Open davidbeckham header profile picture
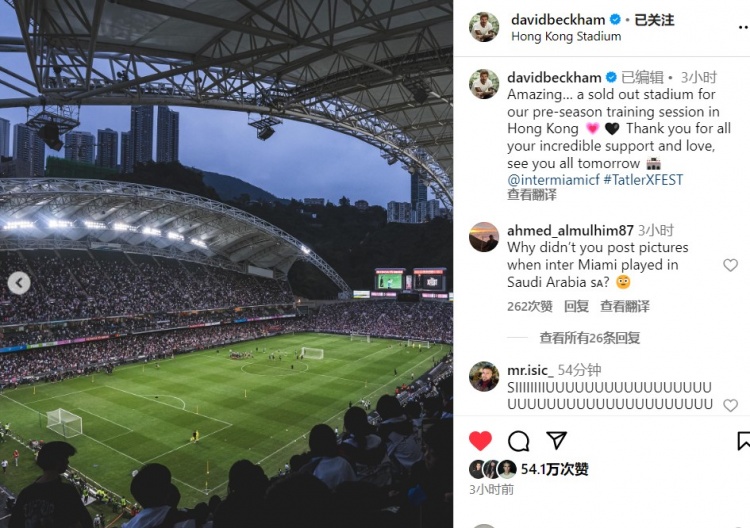The width and height of the screenshot is (750, 528). (484, 27)
